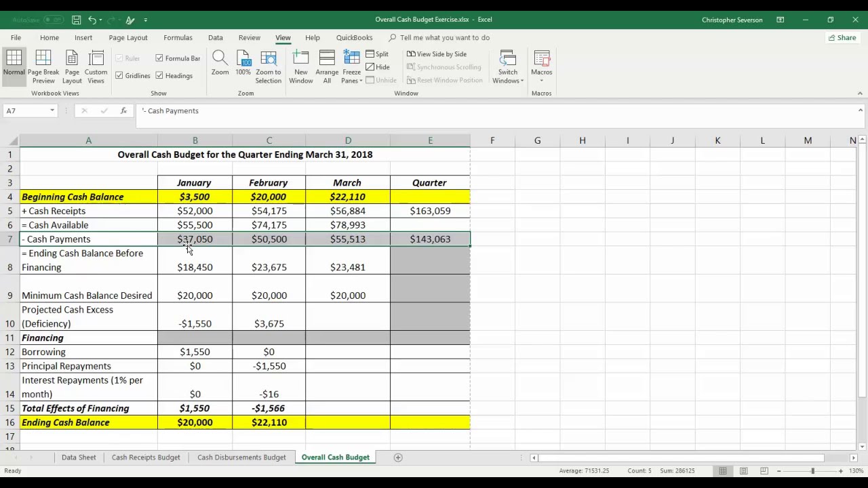
Task: Open Custom Views dialog
Action: pyautogui.click(x=96, y=66)
